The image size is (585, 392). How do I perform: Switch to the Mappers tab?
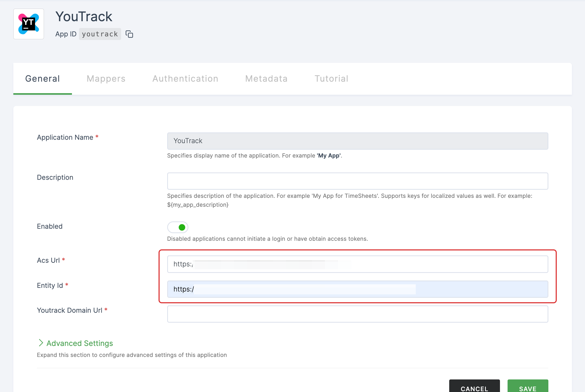click(x=106, y=79)
